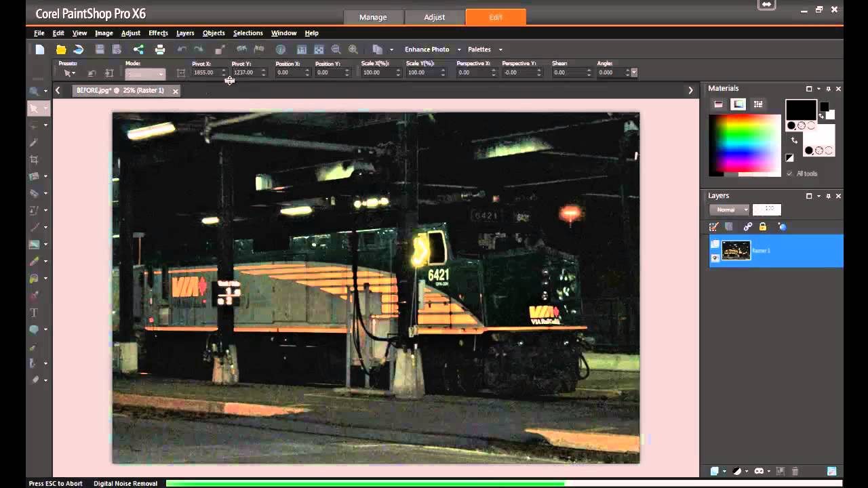The height and width of the screenshot is (488, 868).
Task: Click the Lock transparency padlock in Layers
Action: [763, 227]
